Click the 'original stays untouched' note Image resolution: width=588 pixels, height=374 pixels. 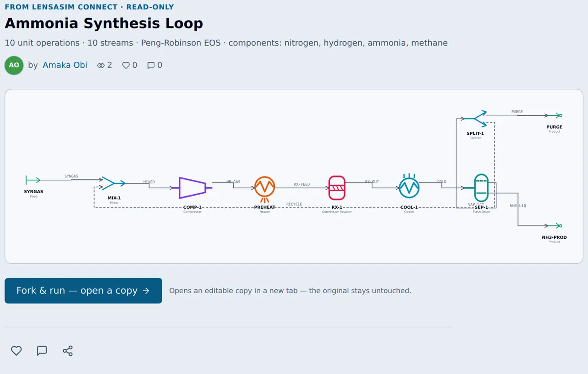coord(290,291)
